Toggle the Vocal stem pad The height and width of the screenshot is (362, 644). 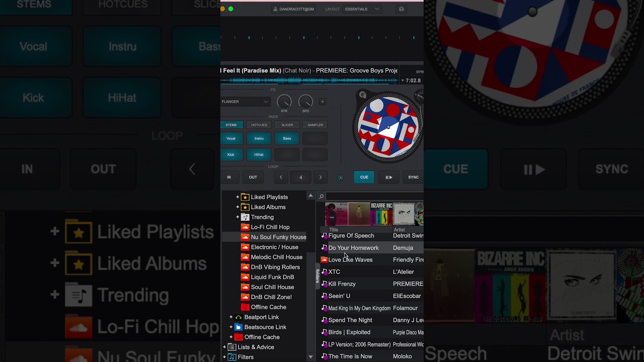231,139
